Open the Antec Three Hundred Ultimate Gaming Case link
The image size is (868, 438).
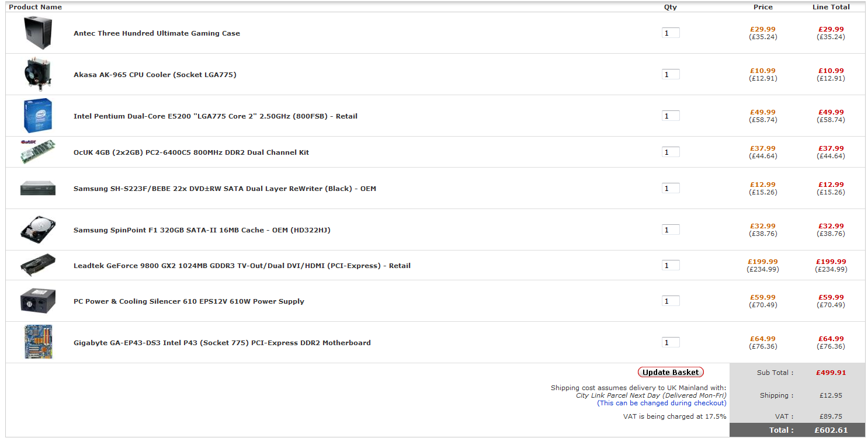pos(157,33)
